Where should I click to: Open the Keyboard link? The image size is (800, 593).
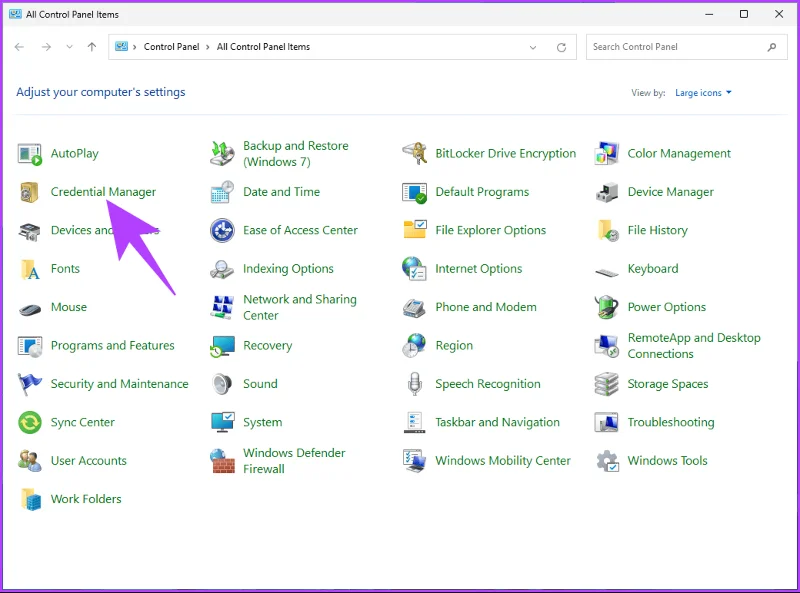coord(653,269)
